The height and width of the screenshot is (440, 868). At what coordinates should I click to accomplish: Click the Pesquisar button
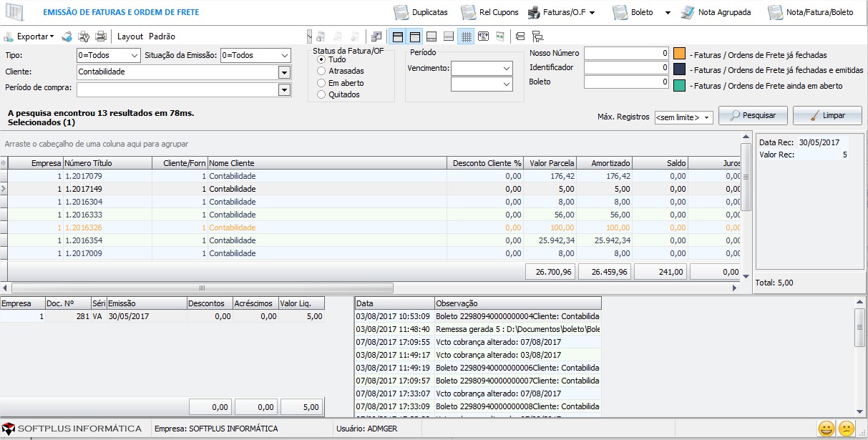(x=753, y=115)
